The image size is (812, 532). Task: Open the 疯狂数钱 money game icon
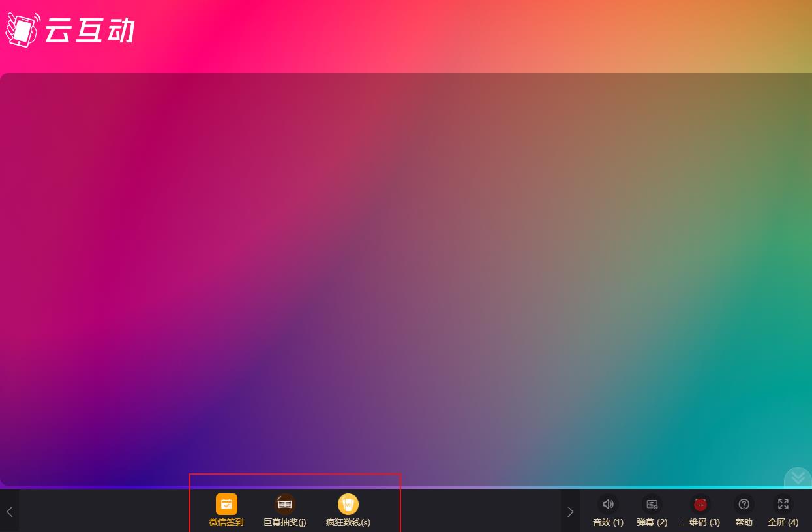click(x=348, y=504)
